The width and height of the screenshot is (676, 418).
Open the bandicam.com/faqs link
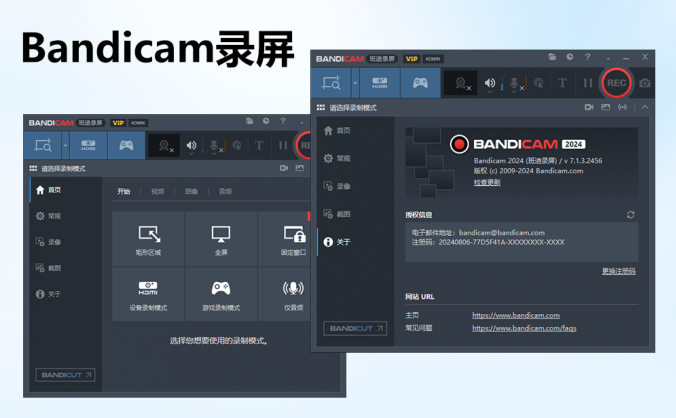(x=524, y=328)
